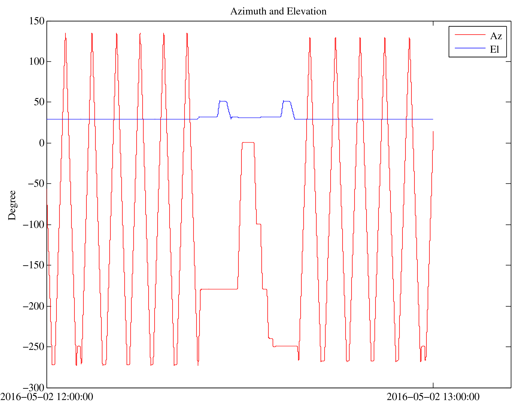Select the Az legend text label
The image size is (518, 420).
496,36
